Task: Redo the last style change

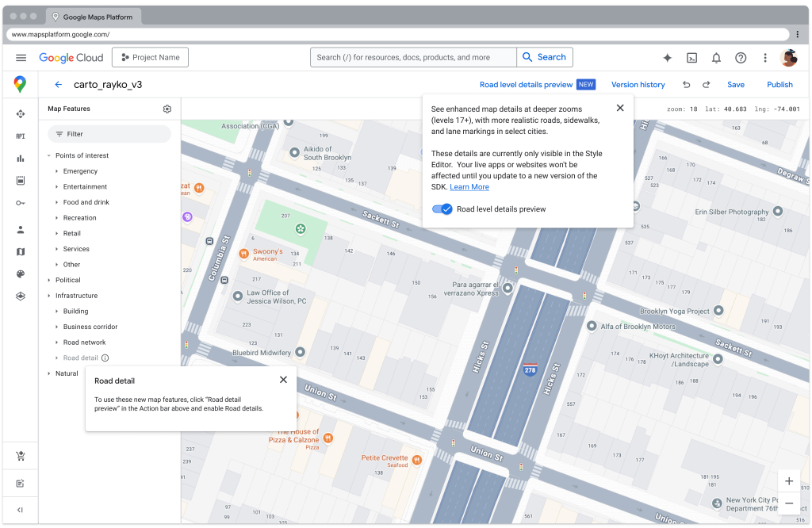Action: point(706,84)
